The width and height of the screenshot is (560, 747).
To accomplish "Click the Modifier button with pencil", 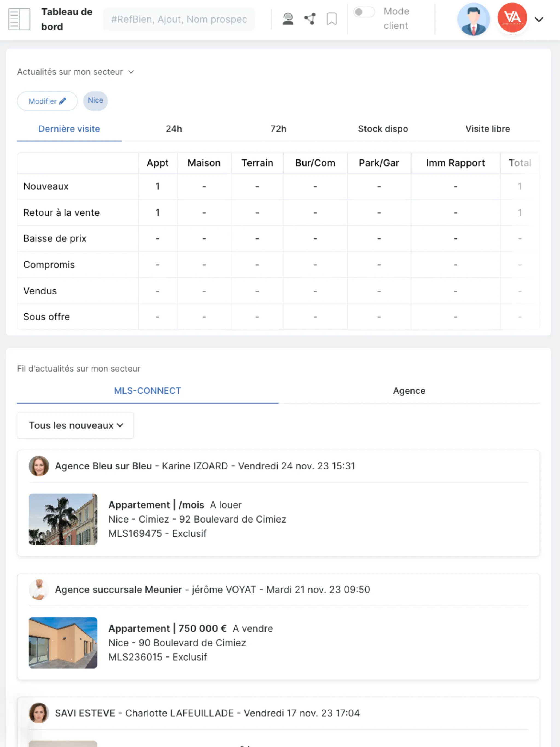I will click(47, 101).
